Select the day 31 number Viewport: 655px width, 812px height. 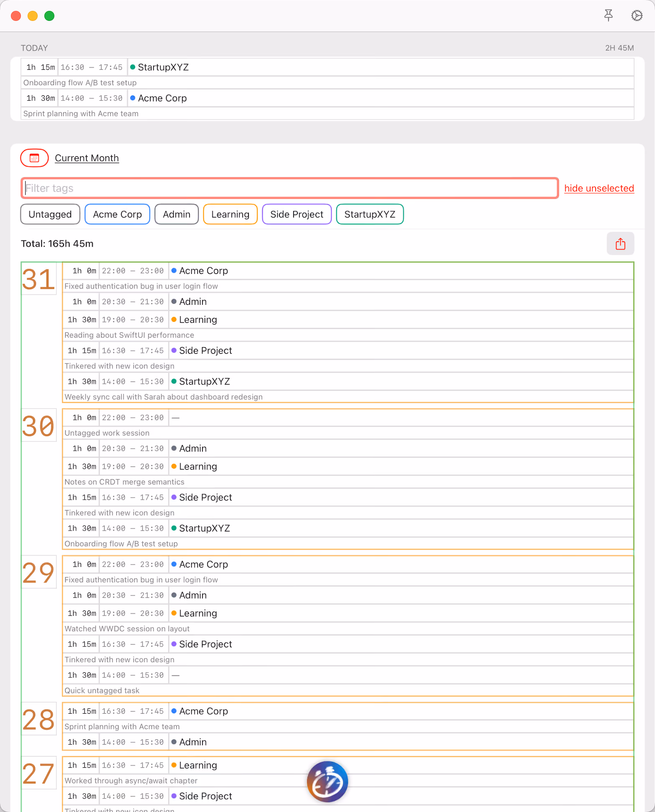(38, 279)
